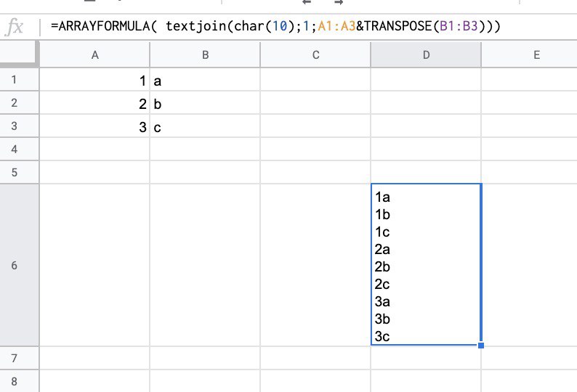Click empty cell B6
The height and width of the screenshot is (392, 577).
(205, 265)
